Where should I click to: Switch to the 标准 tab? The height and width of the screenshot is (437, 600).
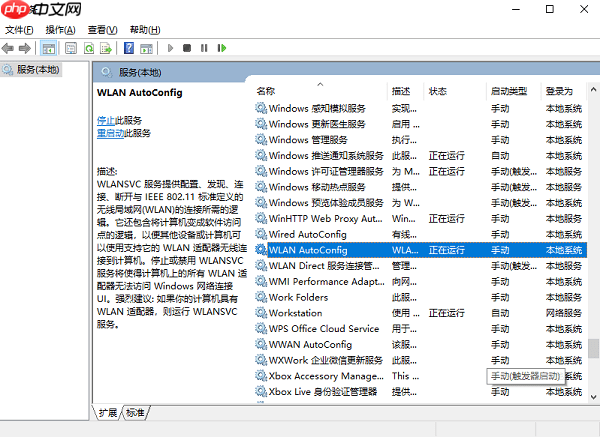pos(135,413)
